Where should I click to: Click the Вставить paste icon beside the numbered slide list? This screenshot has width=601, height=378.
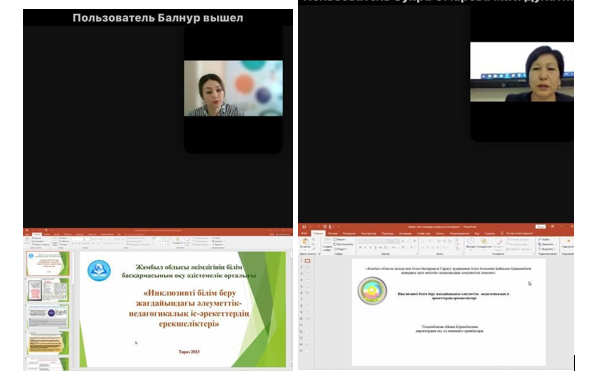(x=305, y=242)
